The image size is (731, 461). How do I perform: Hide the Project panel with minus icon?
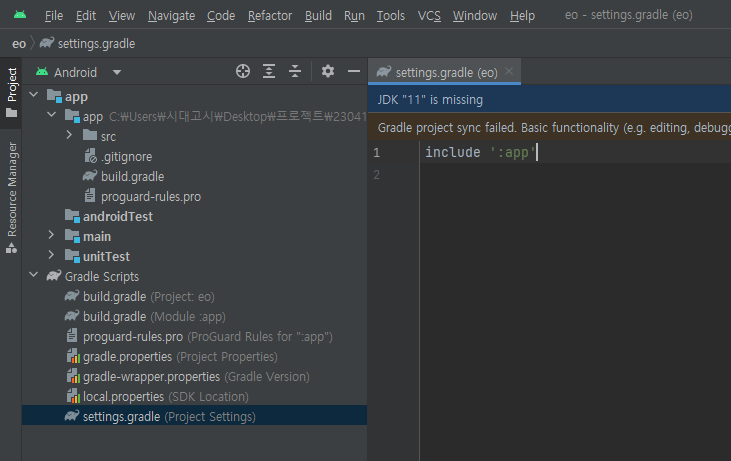tap(354, 71)
